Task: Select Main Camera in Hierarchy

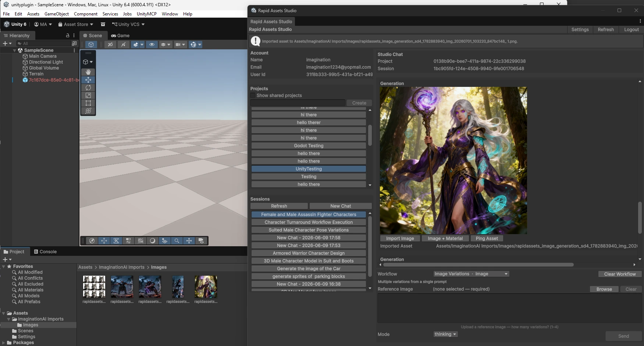Action: pyautogui.click(x=43, y=56)
